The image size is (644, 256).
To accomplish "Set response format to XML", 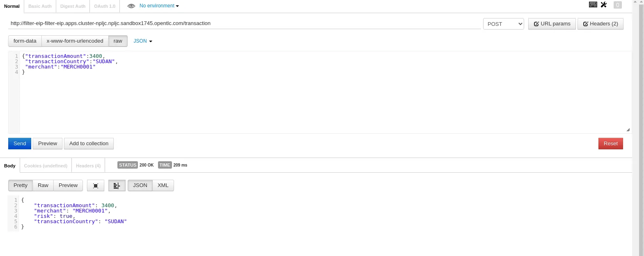I will [x=163, y=185].
